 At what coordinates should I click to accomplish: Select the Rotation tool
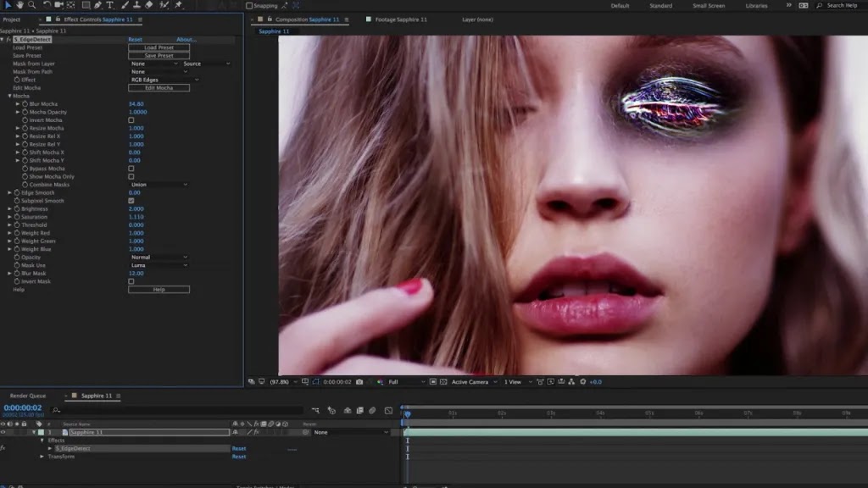click(x=47, y=5)
